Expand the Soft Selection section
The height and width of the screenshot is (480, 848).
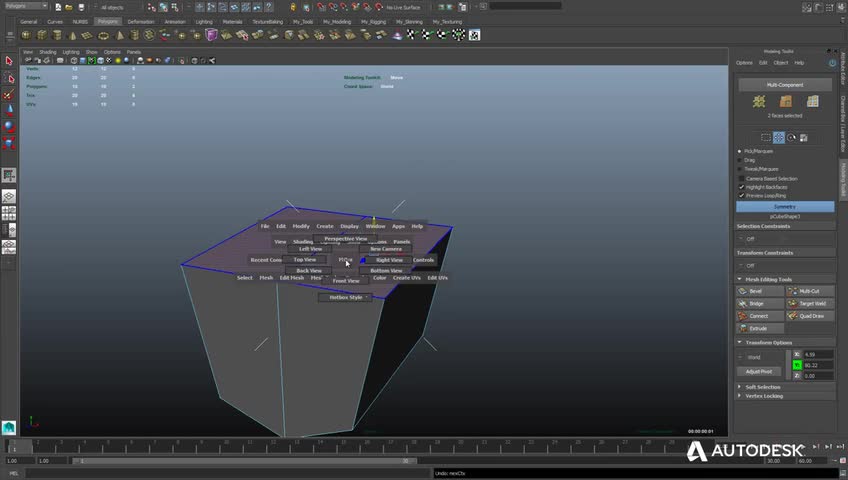(x=762, y=386)
